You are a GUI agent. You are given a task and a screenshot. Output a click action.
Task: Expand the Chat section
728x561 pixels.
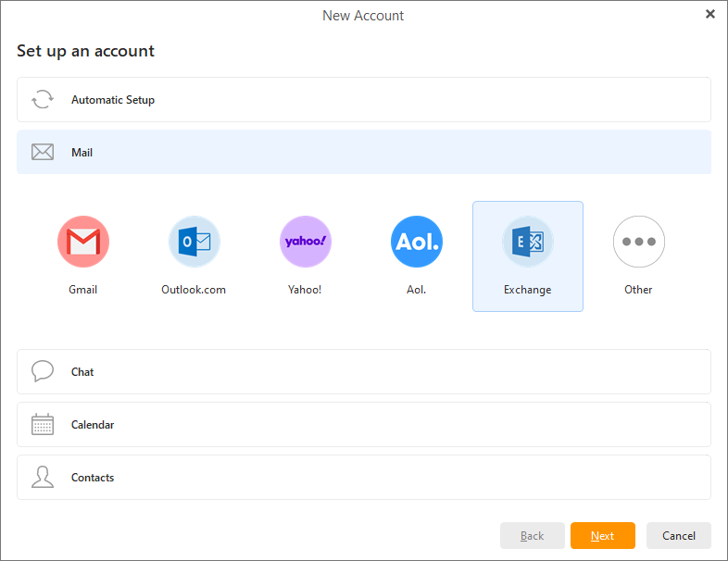click(364, 371)
